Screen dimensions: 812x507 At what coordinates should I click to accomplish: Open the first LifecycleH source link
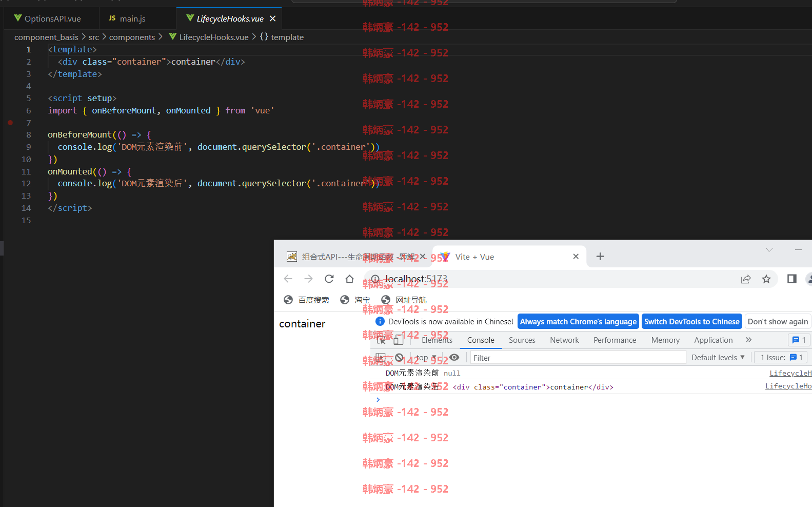[x=790, y=373]
